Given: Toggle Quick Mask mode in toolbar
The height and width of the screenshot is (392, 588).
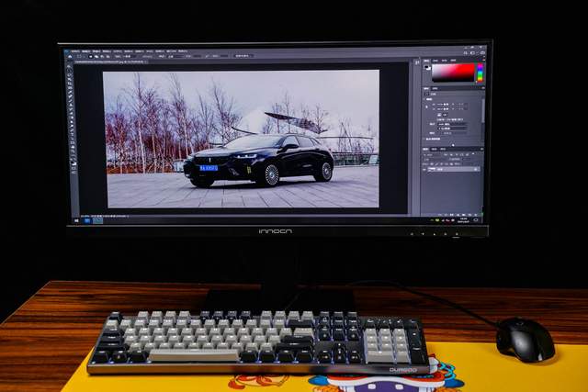Looking at the screenshot, I should tap(73, 168).
